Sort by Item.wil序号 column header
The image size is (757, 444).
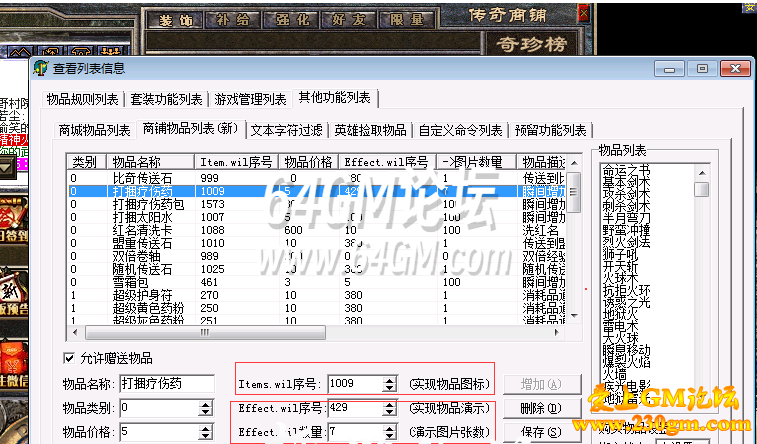[237, 162]
